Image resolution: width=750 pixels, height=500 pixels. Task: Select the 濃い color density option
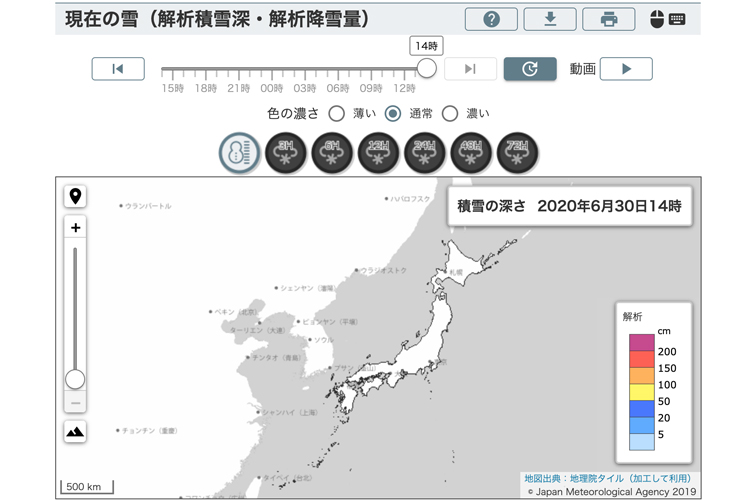tap(450, 113)
